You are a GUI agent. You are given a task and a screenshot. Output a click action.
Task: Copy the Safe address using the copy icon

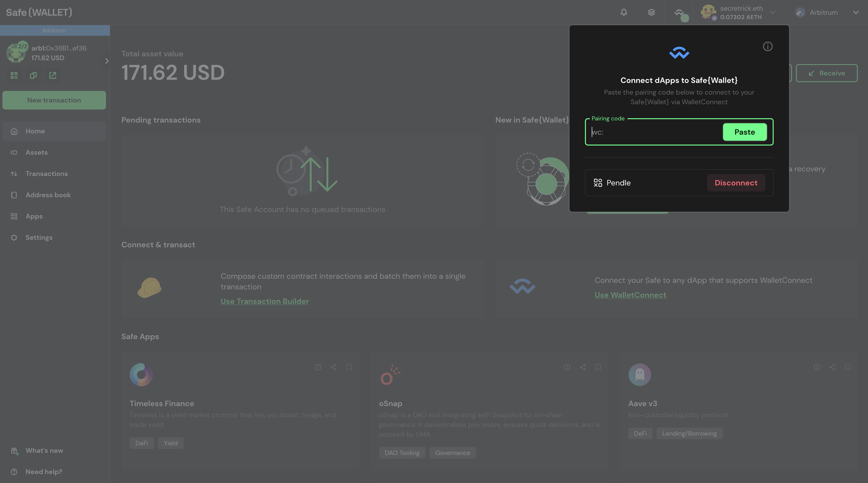click(33, 75)
